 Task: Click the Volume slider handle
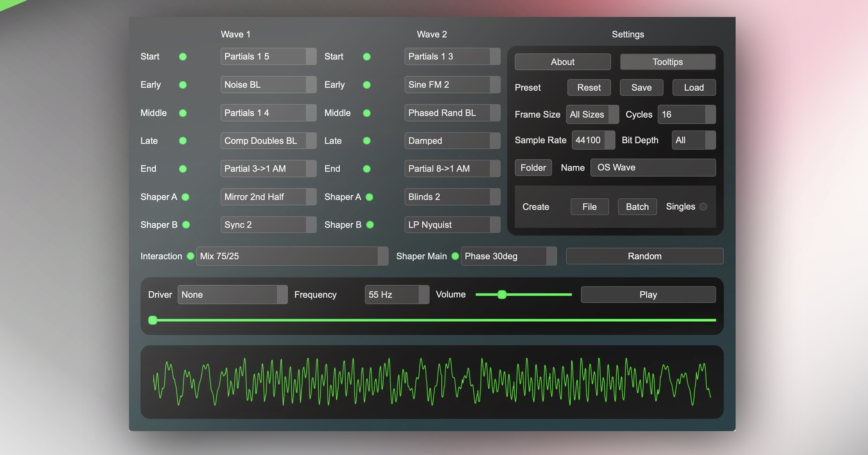[502, 295]
